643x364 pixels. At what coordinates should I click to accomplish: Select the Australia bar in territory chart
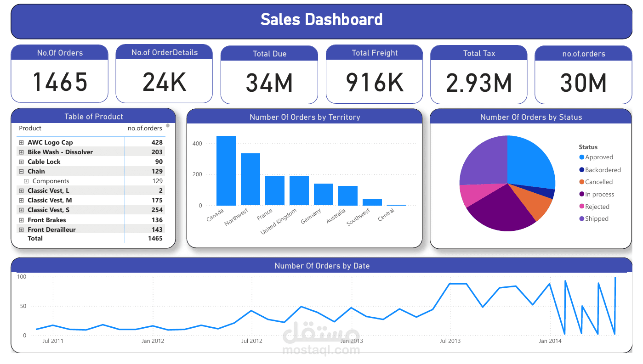(348, 196)
